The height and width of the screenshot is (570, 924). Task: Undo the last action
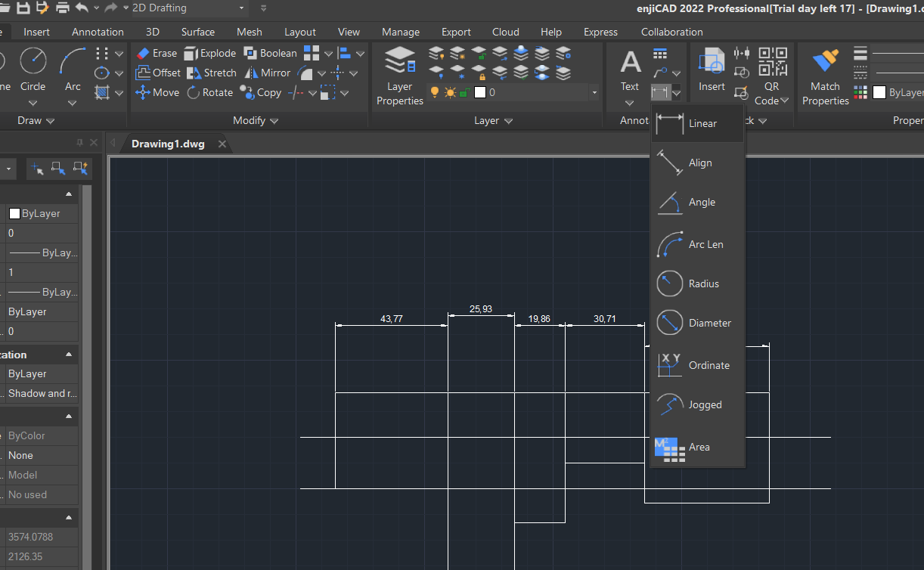(x=82, y=8)
